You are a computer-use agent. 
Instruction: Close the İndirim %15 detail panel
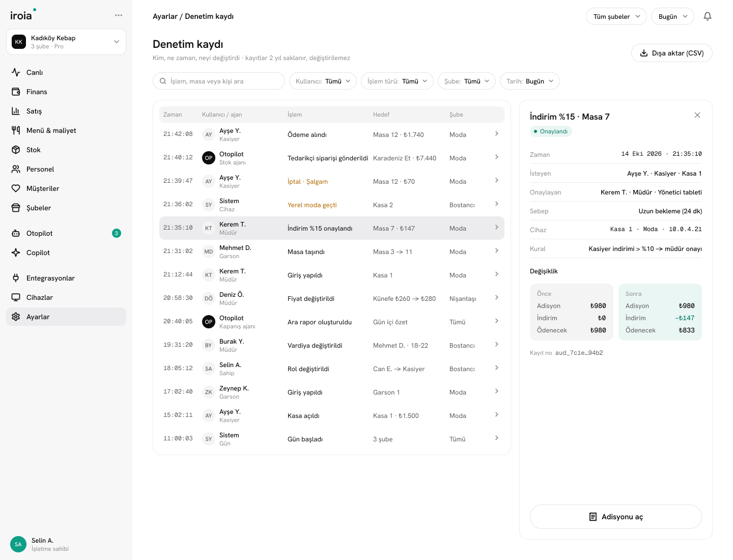click(697, 115)
